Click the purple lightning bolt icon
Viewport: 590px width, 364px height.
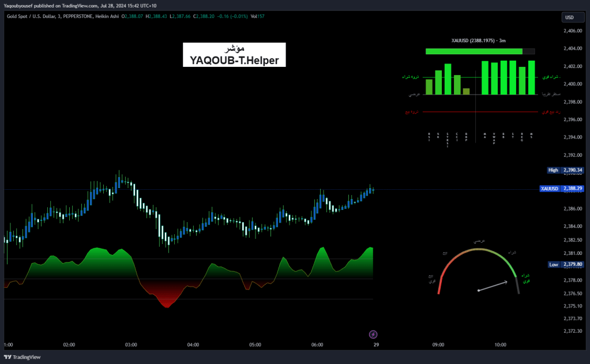point(373,334)
